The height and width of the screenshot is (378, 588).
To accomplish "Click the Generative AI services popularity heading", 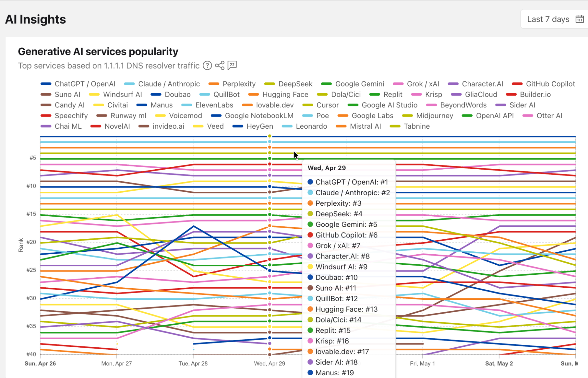I will pyautogui.click(x=98, y=52).
